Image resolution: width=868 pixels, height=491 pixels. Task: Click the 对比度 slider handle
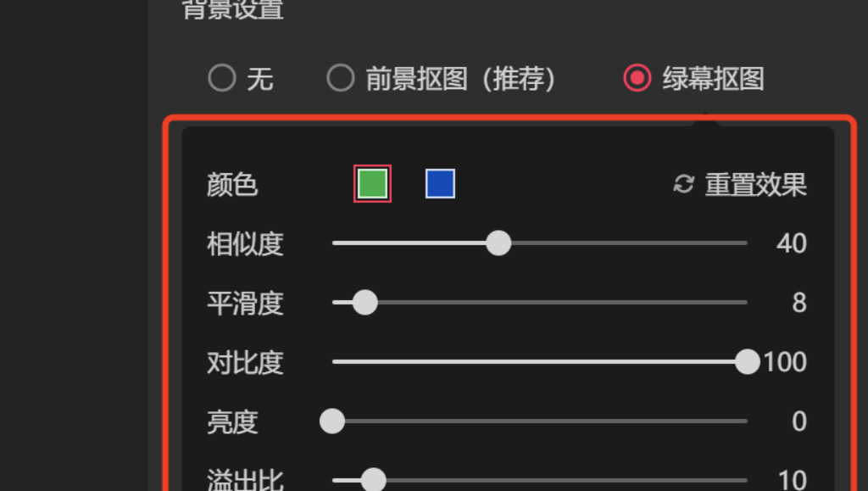pos(747,362)
